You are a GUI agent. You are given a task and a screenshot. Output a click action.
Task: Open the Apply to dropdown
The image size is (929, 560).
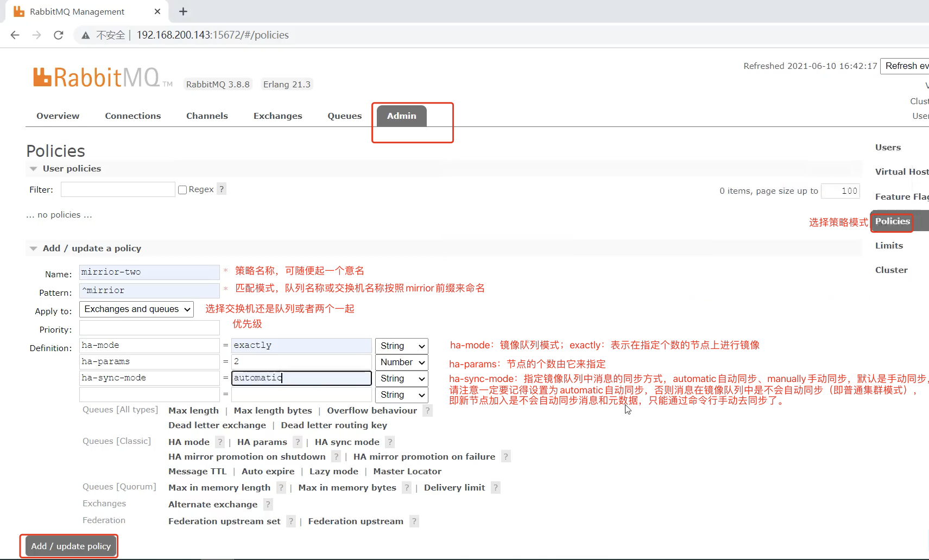click(136, 309)
